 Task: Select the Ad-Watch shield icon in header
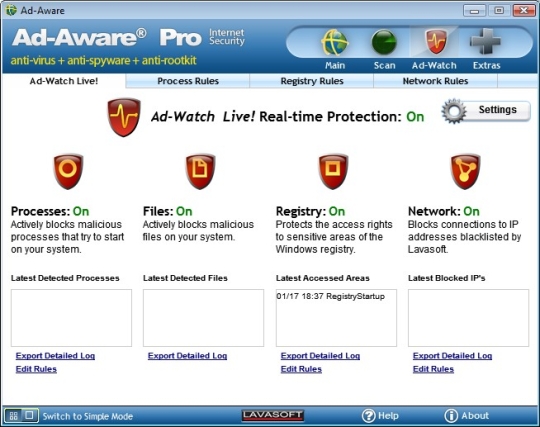436,42
